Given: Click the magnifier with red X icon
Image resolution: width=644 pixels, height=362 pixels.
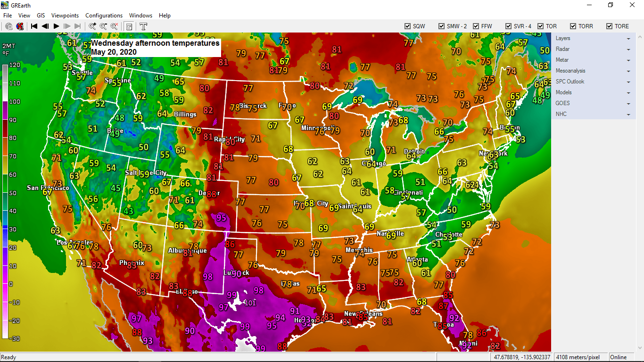Looking at the screenshot, I should pos(114,26).
